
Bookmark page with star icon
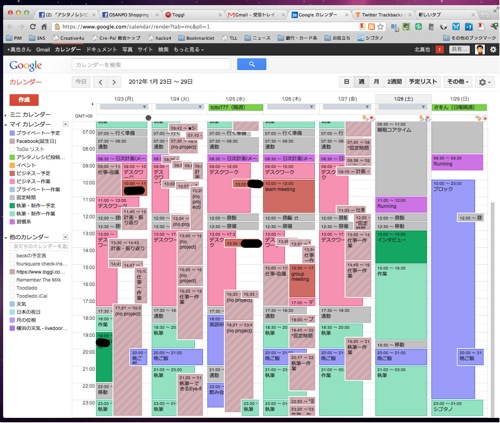(380, 26)
